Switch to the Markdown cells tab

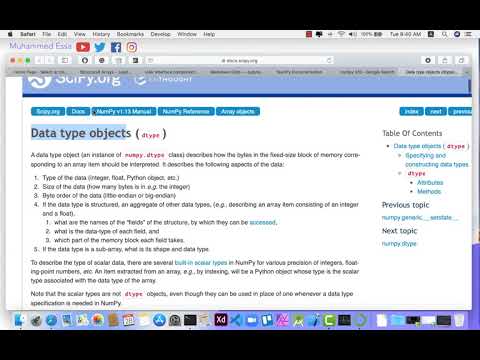coord(235,72)
